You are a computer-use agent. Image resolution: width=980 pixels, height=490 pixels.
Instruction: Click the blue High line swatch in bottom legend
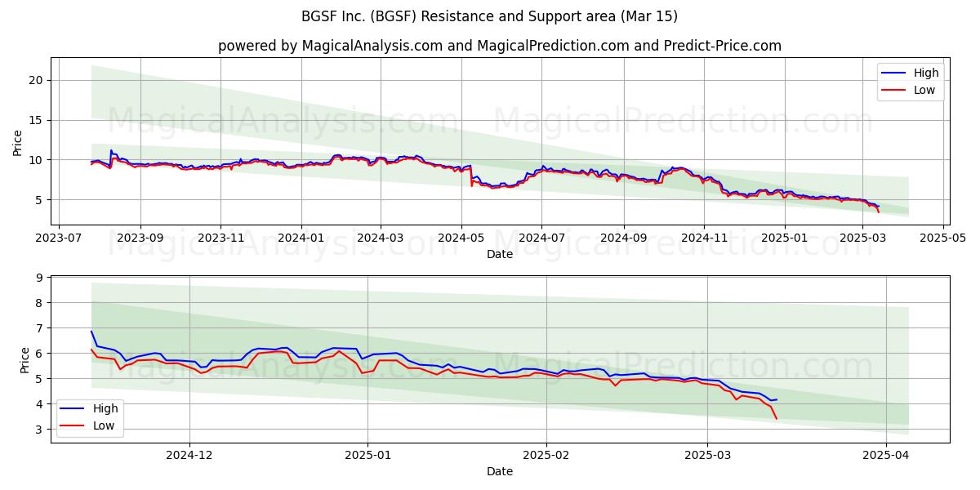coord(73,409)
